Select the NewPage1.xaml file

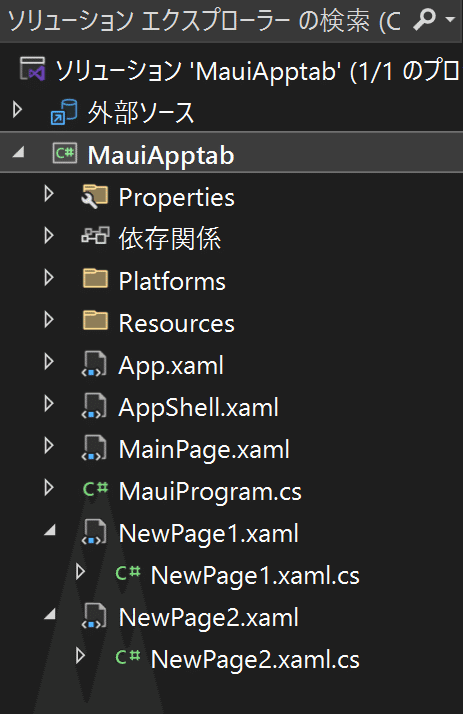(x=209, y=533)
